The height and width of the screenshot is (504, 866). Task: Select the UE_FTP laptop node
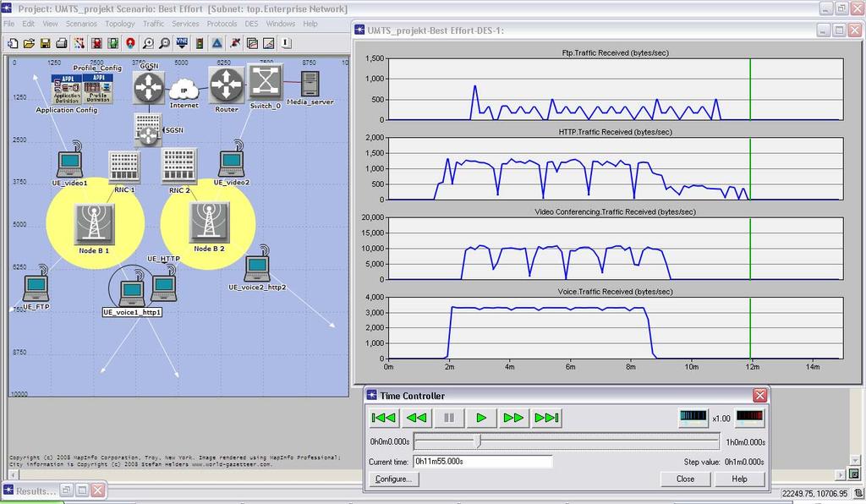coord(36,285)
